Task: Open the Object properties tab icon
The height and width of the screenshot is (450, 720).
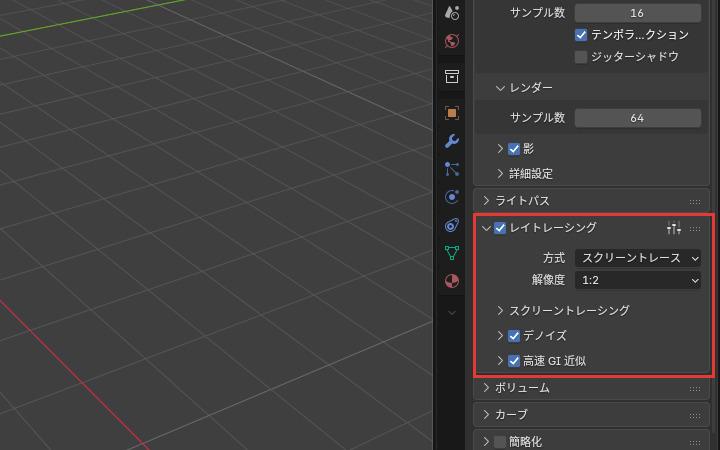Action: pos(452,113)
